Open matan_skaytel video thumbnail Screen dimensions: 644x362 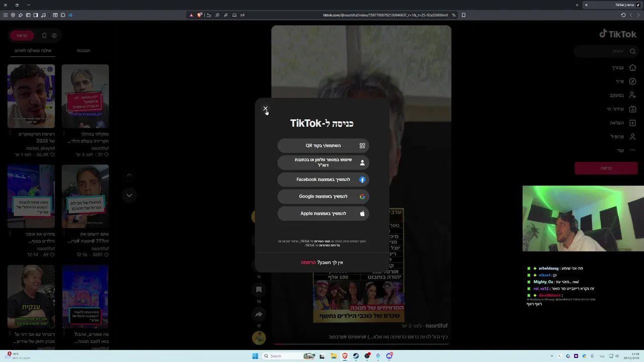[x=31, y=96]
